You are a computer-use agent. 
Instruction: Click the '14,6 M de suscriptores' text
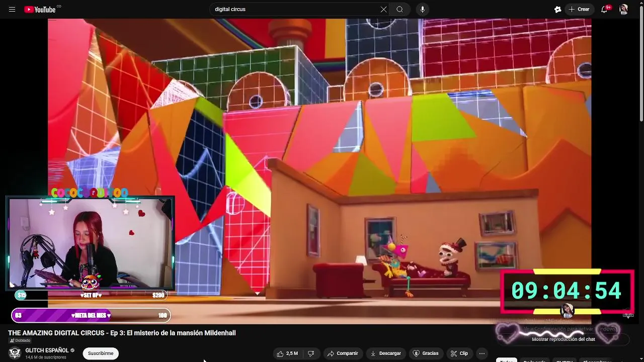tap(46, 357)
